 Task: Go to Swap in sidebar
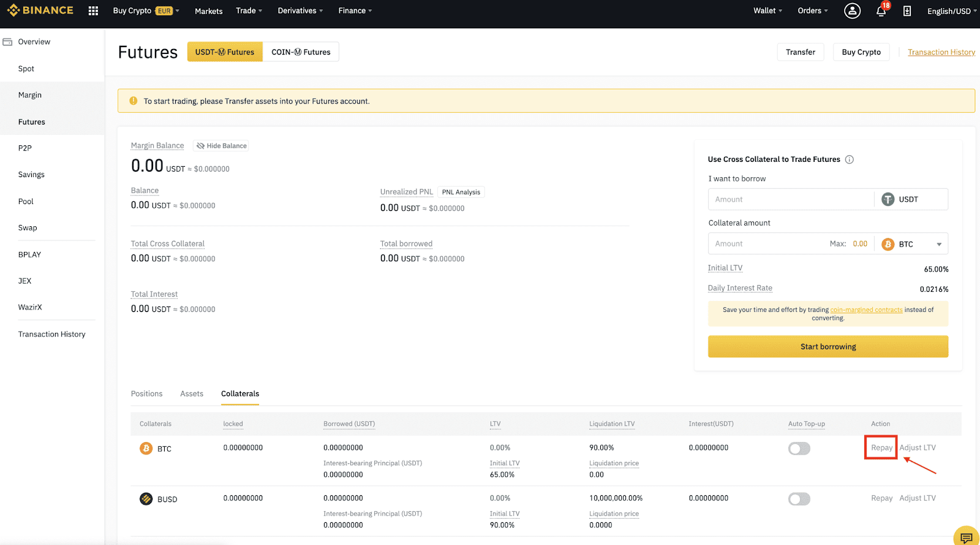coord(28,228)
